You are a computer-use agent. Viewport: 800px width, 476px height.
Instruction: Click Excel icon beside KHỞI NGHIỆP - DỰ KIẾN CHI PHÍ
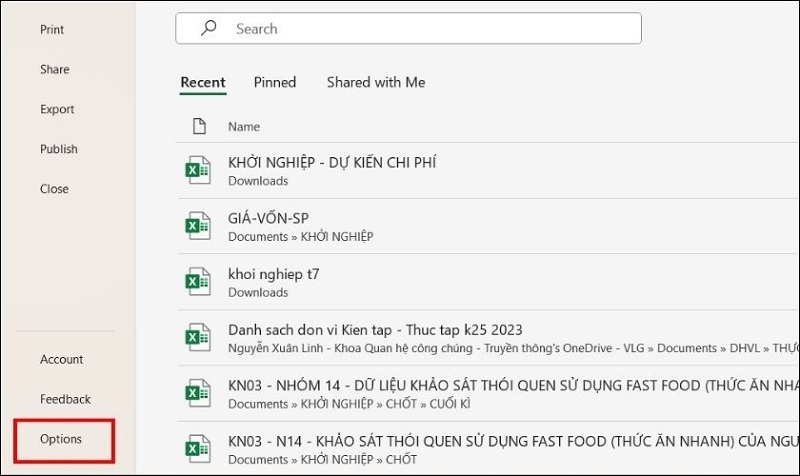pos(197,171)
